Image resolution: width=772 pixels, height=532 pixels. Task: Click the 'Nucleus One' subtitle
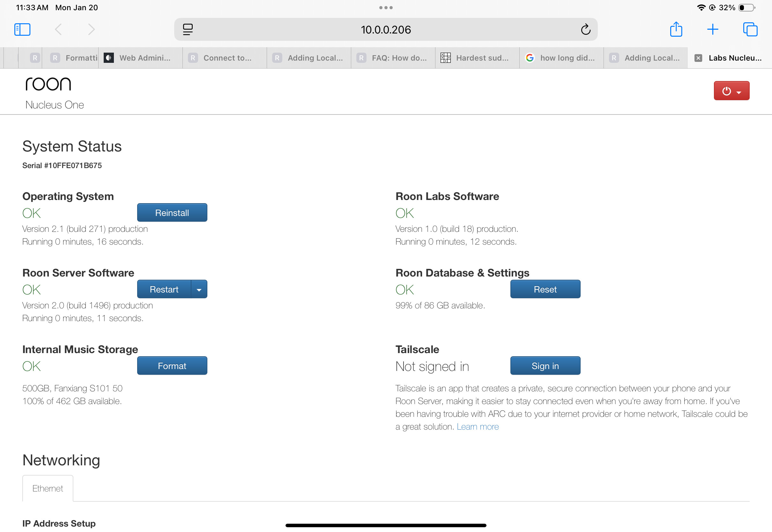point(55,105)
